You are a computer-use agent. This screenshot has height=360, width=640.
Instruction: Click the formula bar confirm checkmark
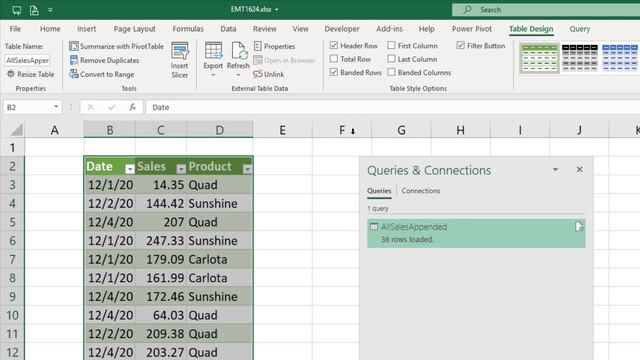(111, 107)
